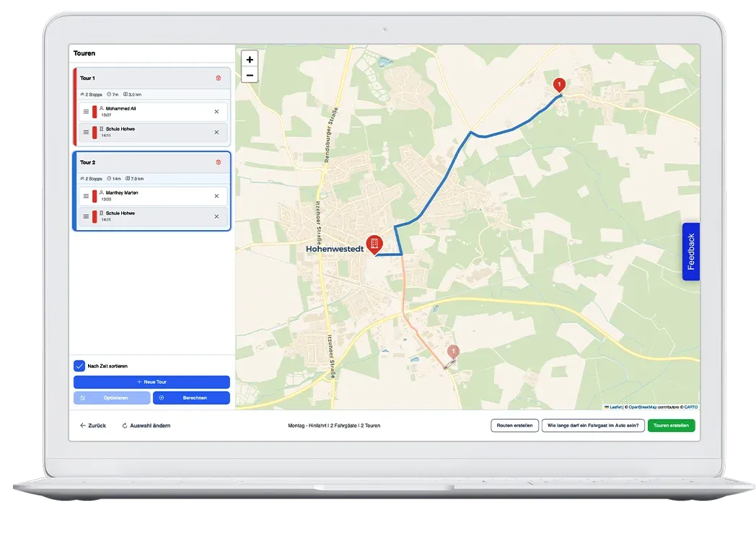
Task: Remove Mohammed Ali stop from Tour 1
Action: click(216, 112)
